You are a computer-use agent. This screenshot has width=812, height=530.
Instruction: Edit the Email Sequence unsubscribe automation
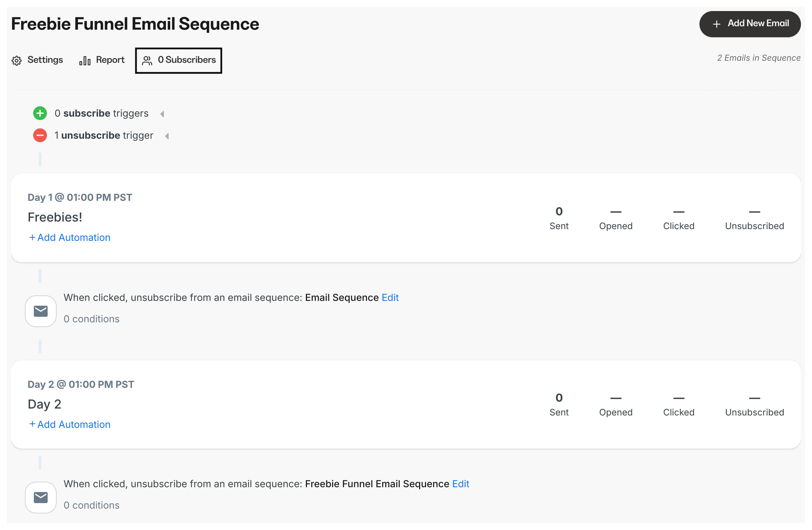click(390, 297)
